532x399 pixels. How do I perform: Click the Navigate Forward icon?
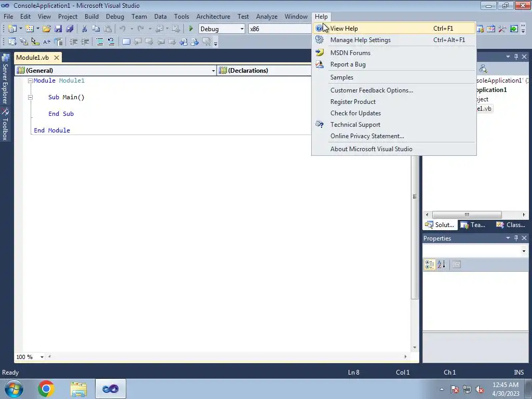176,29
